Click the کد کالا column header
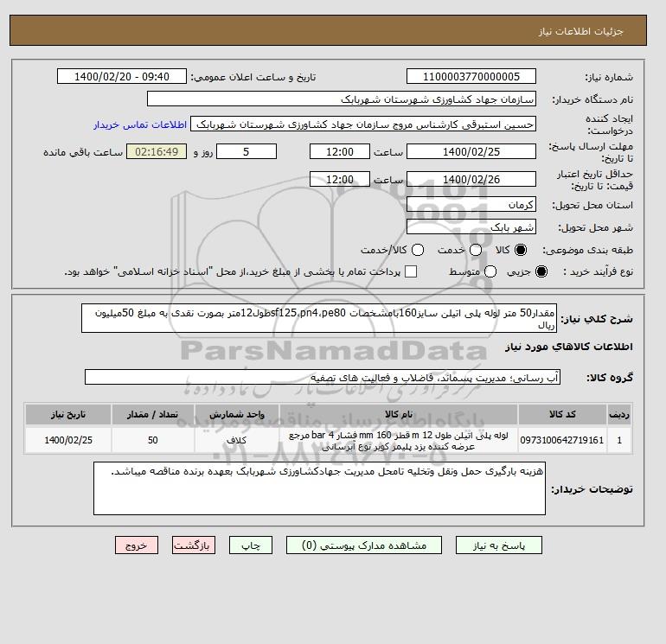Screen dimensions: 666x644 (562, 414)
